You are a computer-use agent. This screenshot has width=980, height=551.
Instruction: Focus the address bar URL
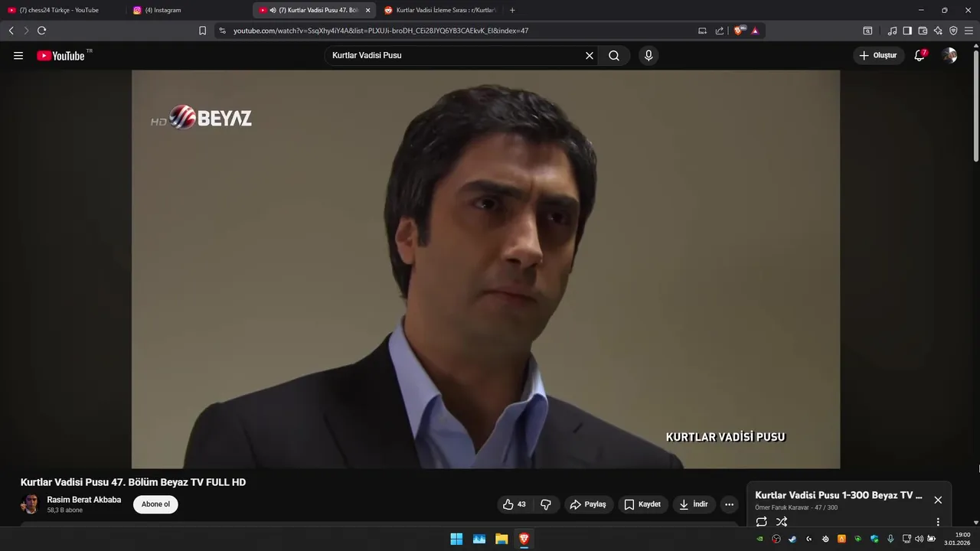[x=381, y=31]
